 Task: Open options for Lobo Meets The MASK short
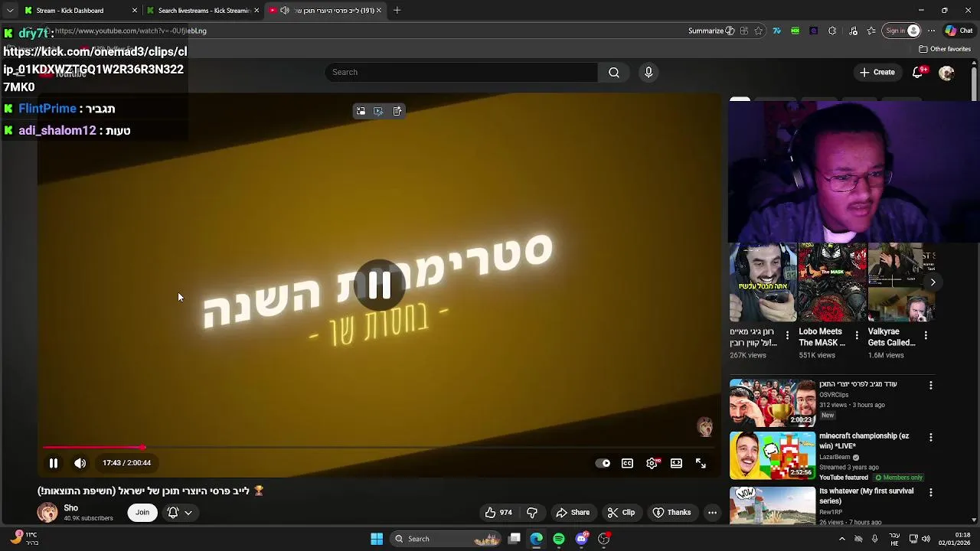857,335
